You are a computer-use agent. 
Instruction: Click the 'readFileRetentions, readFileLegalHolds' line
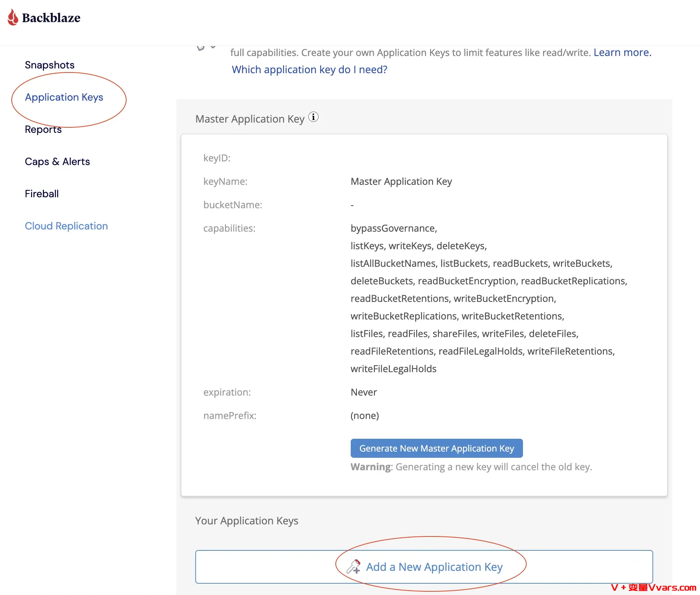click(483, 351)
